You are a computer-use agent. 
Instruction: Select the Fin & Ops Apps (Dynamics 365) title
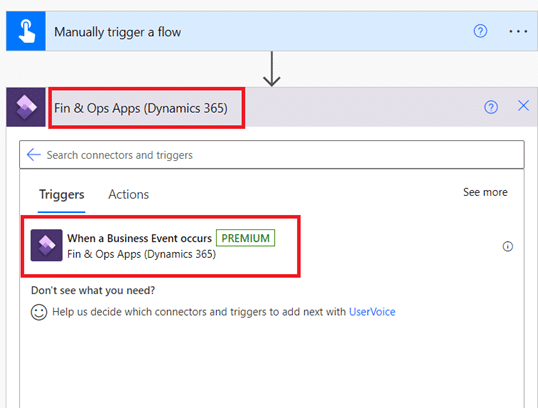coord(141,108)
